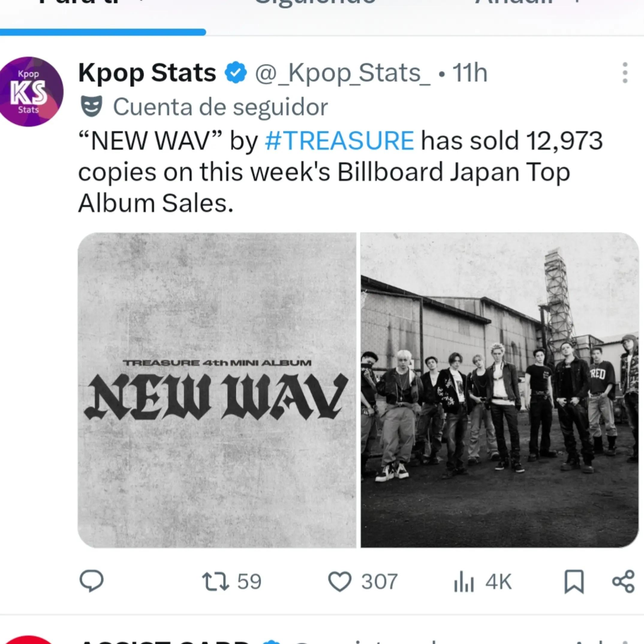Open the tweet's three-dot more options menu
This screenshot has height=644, width=644.
625,72
